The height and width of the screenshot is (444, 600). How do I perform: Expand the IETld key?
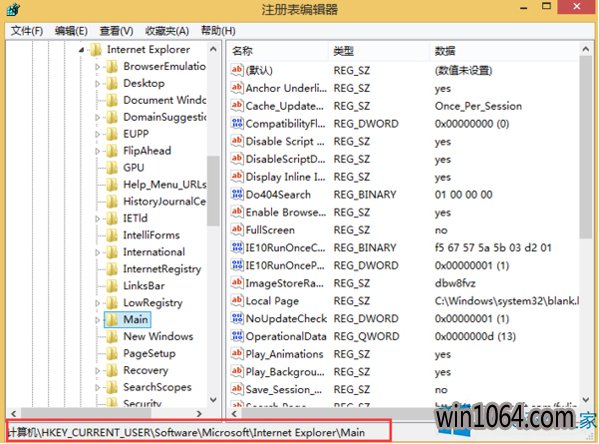tap(98, 219)
